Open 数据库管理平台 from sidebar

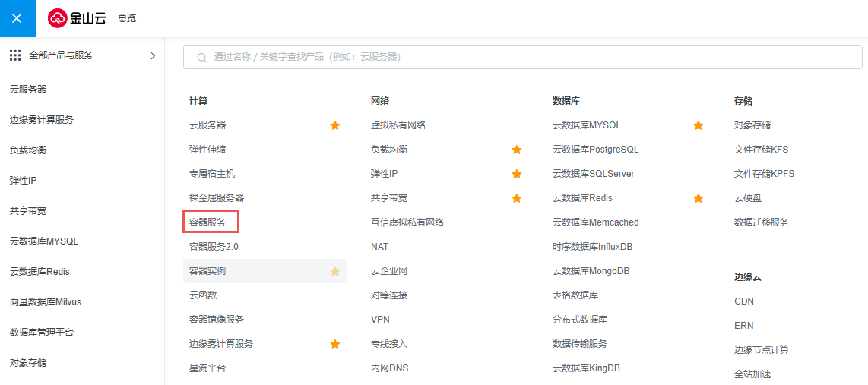pos(42,333)
